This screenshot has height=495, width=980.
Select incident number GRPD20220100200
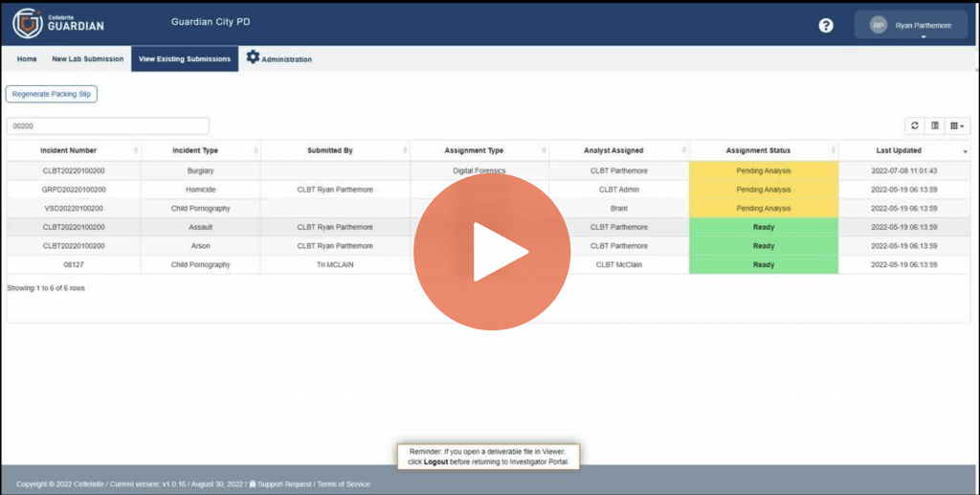click(x=74, y=190)
